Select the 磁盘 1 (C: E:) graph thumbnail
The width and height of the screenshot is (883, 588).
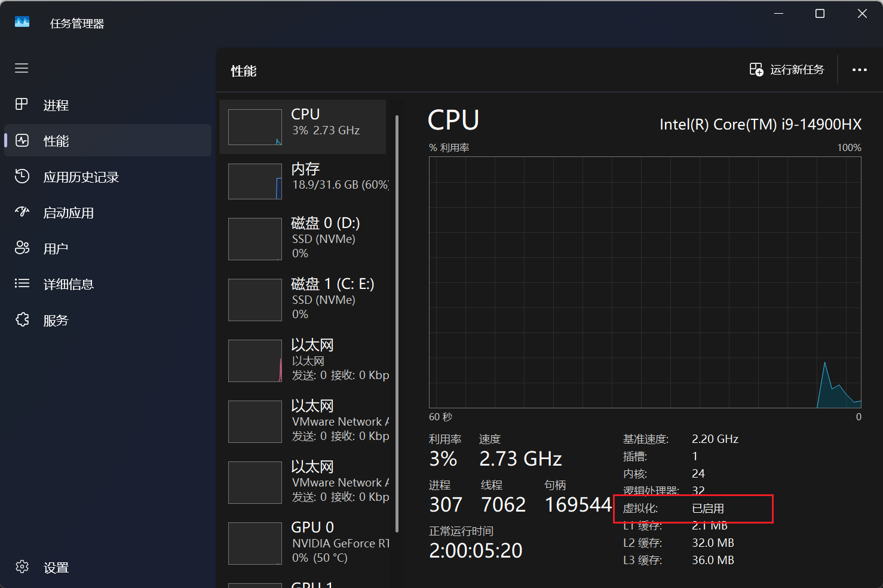point(255,300)
